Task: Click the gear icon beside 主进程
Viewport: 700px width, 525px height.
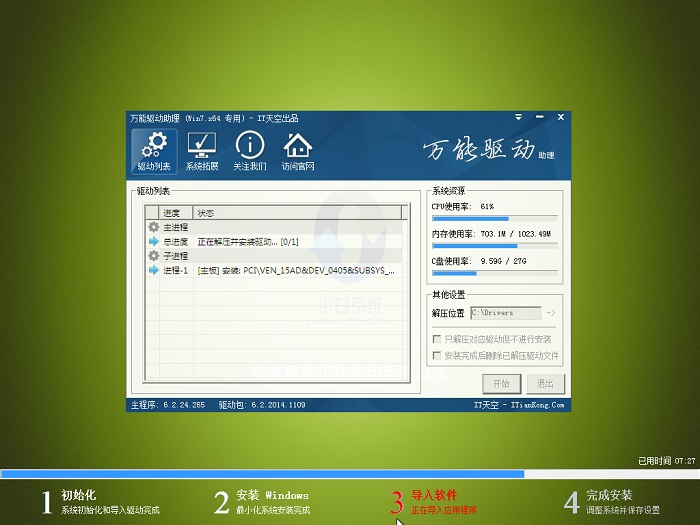Action: pyautogui.click(x=154, y=227)
